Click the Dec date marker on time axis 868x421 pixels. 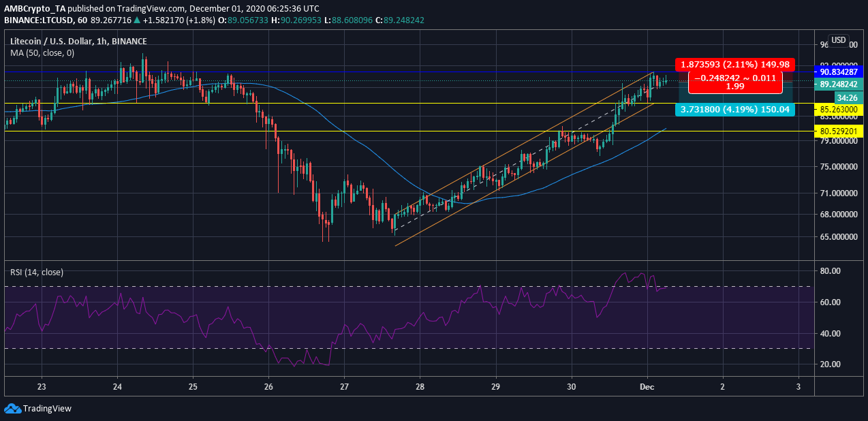click(x=647, y=386)
